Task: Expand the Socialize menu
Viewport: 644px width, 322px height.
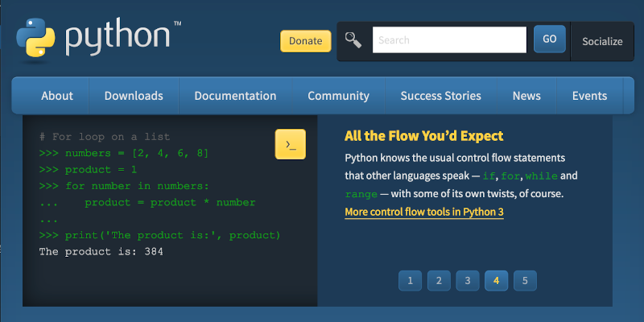Action: coord(602,41)
